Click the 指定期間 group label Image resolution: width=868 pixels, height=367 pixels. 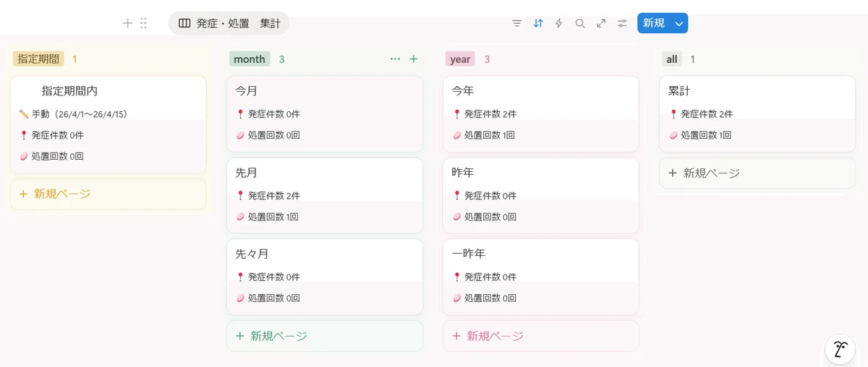38,59
